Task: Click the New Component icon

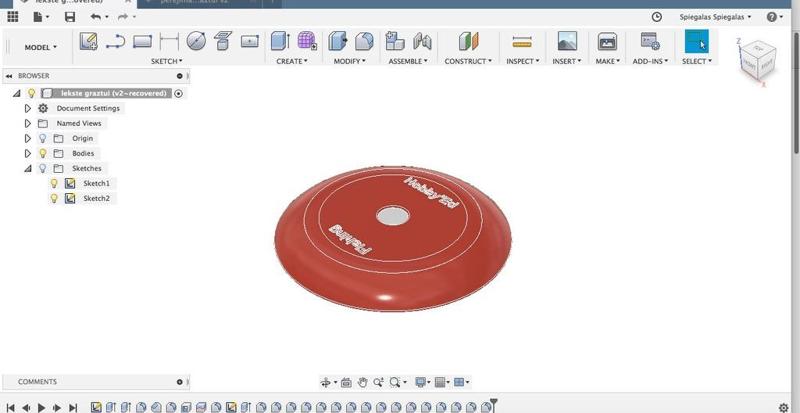Action: point(395,41)
